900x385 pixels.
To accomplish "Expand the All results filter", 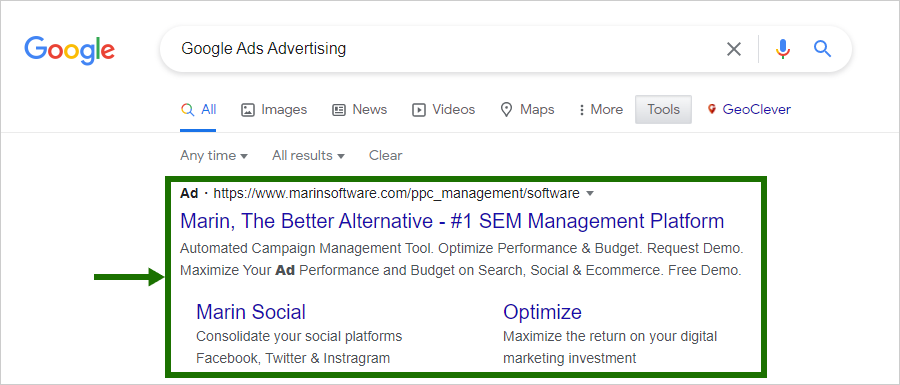I will tap(308, 155).
